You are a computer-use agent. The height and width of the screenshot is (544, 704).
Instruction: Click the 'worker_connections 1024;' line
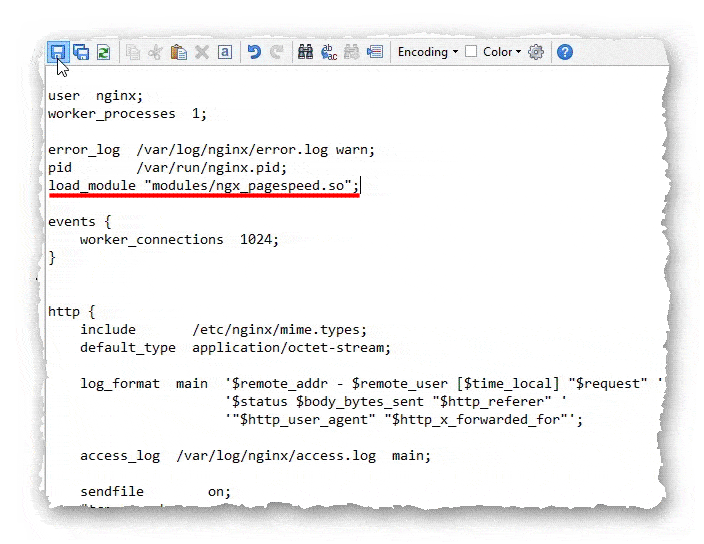[179, 239]
